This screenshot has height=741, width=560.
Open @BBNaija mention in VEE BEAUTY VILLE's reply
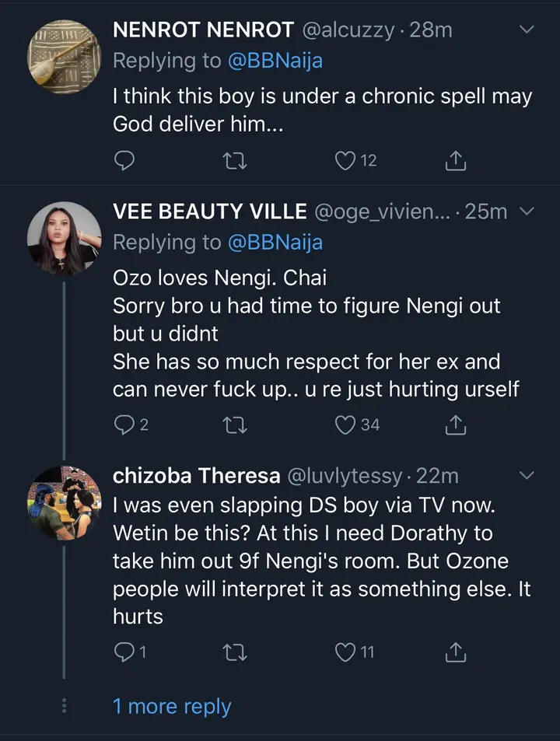click(275, 243)
